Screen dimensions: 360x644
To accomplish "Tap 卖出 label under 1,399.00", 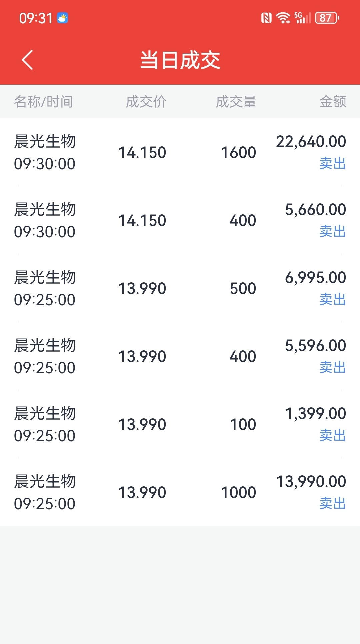I will tap(332, 436).
